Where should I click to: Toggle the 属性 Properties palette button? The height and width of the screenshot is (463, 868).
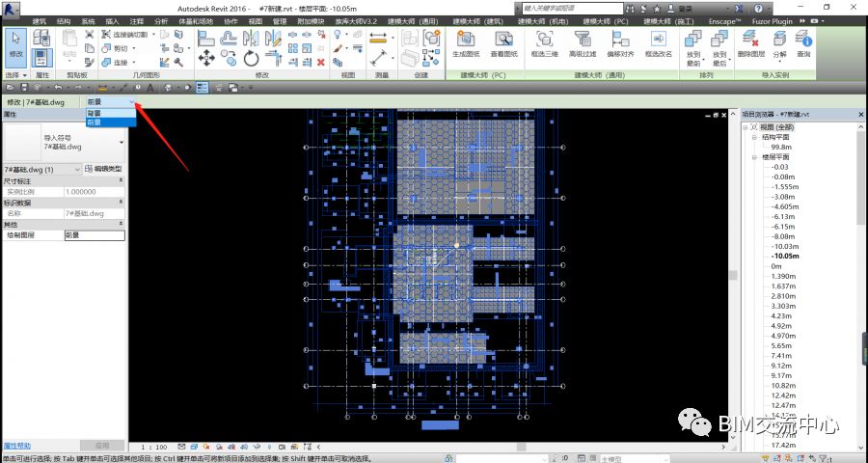[41, 58]
